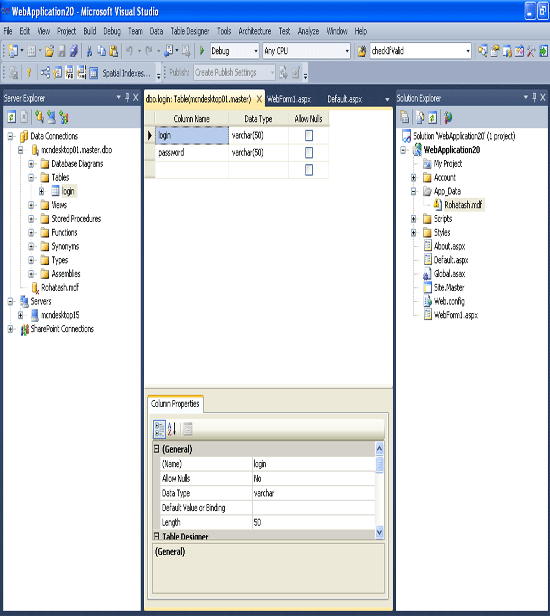Image resolution: width=550 pixels, height=616 pixels.
Task: Select the login table in Server Explorer
Action: pyautogui.click(x=68, y=191)
